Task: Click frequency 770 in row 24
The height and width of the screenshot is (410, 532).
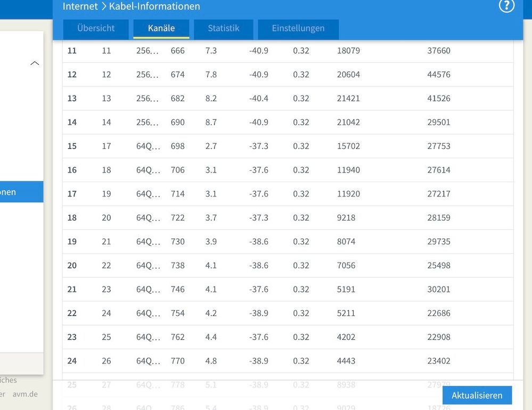Action: (x=177, y=361)
